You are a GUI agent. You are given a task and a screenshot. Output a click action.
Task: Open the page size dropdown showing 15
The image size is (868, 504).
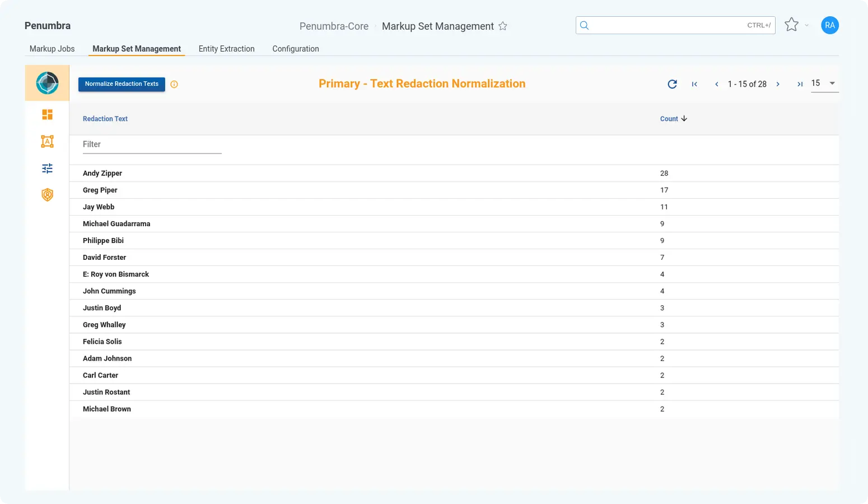[824, 83]
